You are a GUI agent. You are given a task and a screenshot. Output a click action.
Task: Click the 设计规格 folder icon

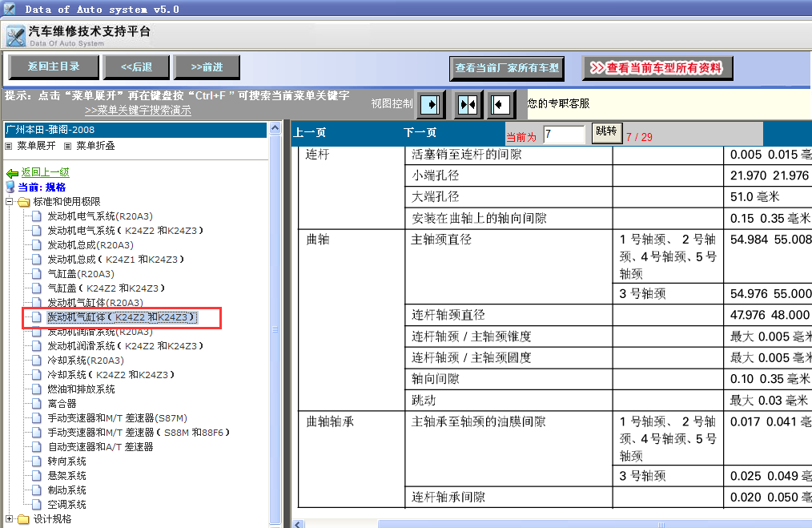pyautogui.click(x=24, y=518)
